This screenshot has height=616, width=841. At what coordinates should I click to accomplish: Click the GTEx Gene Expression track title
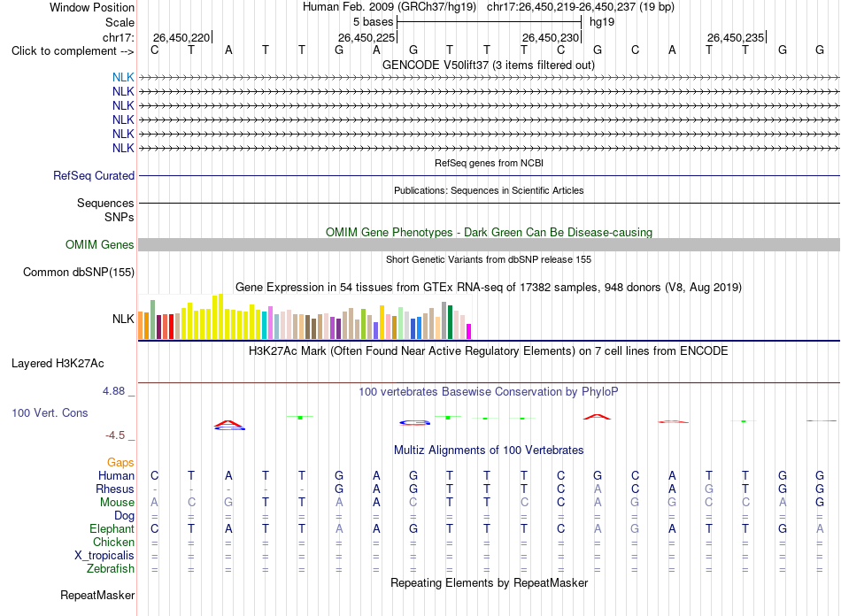pos(489,287)
